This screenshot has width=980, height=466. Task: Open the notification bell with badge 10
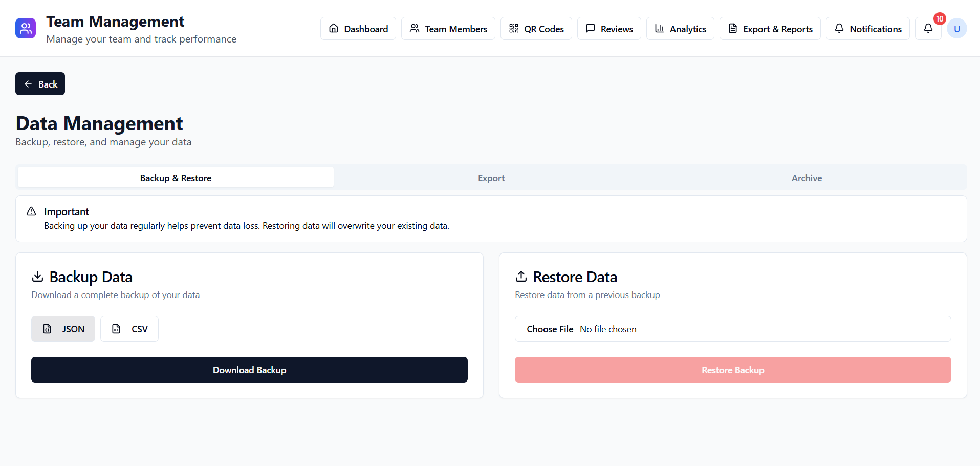coord(928,29)
